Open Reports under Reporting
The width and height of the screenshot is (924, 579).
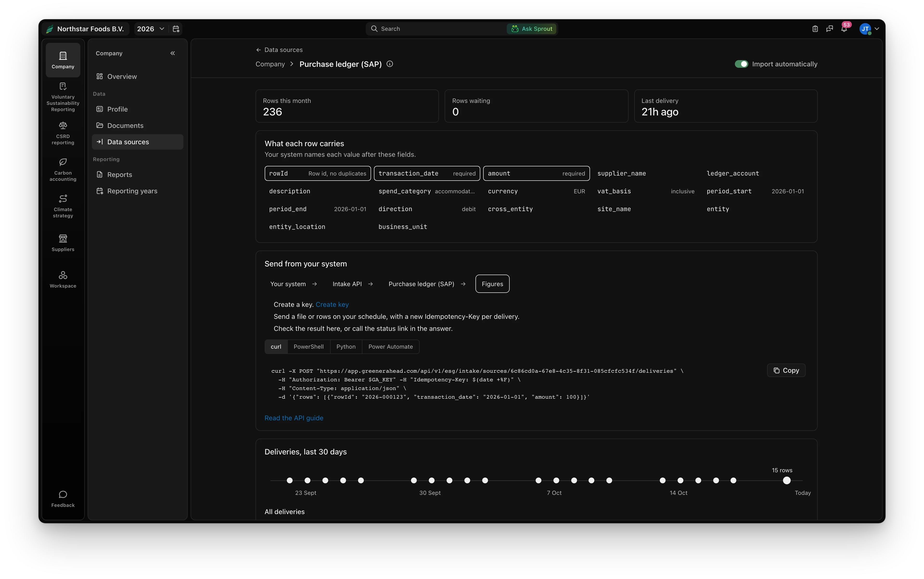[x=138, y=175]
